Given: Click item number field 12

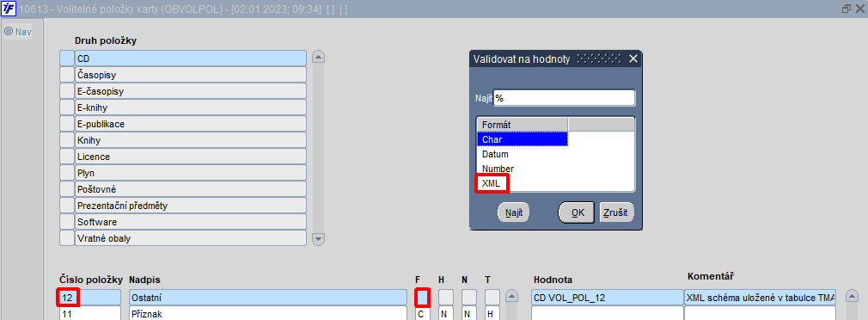Looking at the screenshot, I should click(89, 298).
